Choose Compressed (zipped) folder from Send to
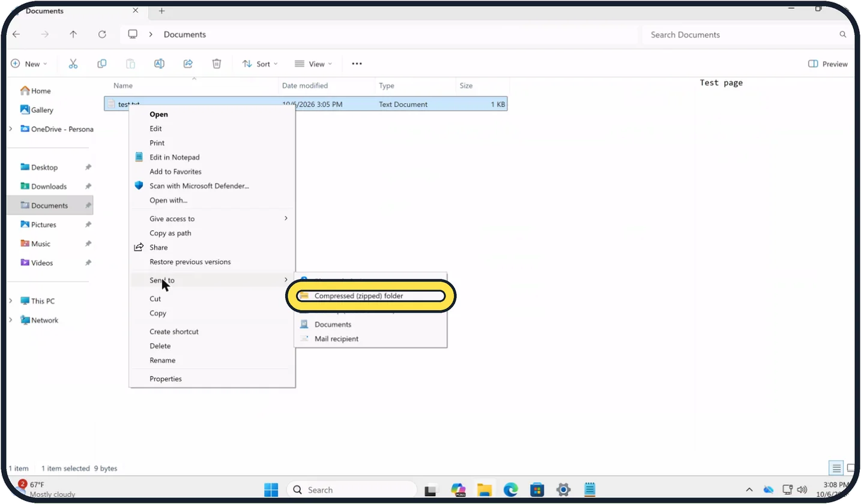This screenshot has width=861, height=504. pyautogui.click(x=372, y=296)
